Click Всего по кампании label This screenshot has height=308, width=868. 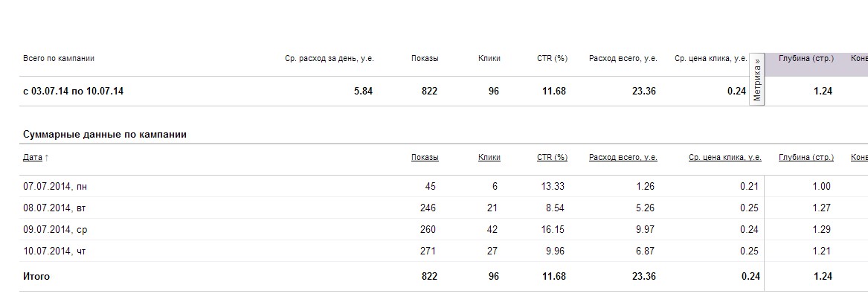click(x=59, y=58)
